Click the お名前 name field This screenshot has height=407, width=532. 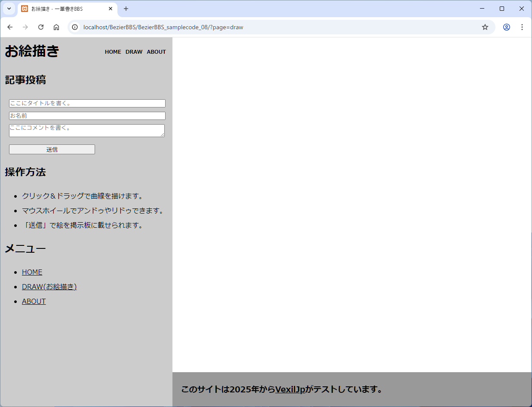tap(87, 116)
